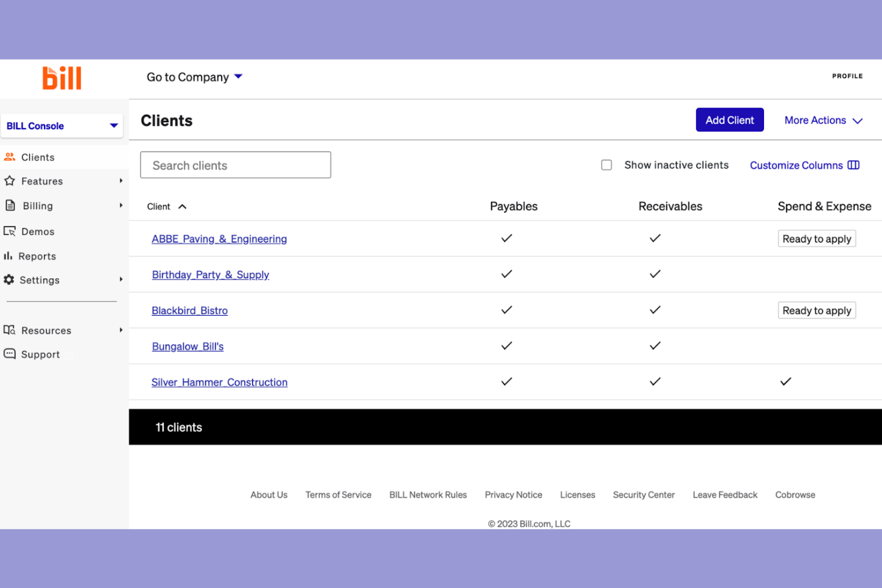Click the Billing document icon
The image size is (882, 588).
(x=10, y=206)
